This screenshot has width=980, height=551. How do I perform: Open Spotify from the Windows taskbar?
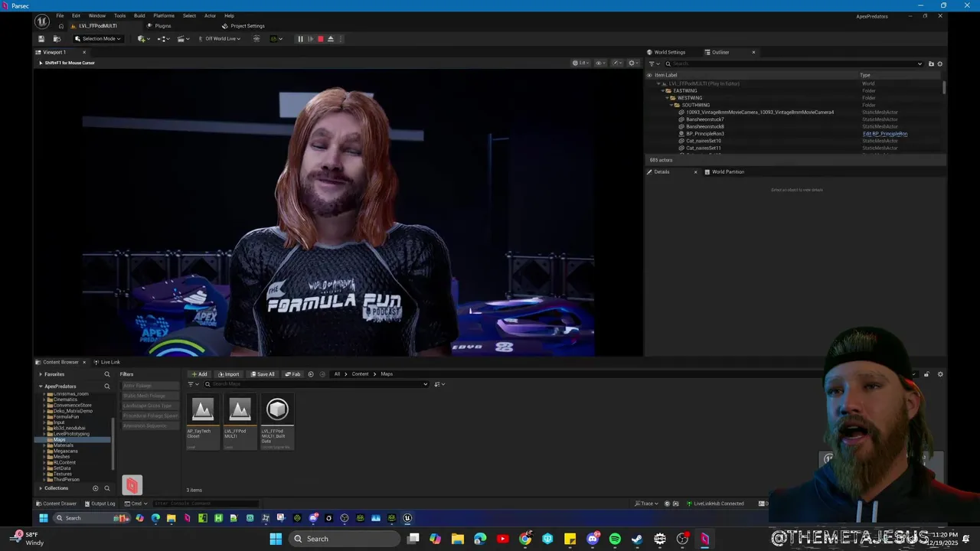(x=615, y=539)
